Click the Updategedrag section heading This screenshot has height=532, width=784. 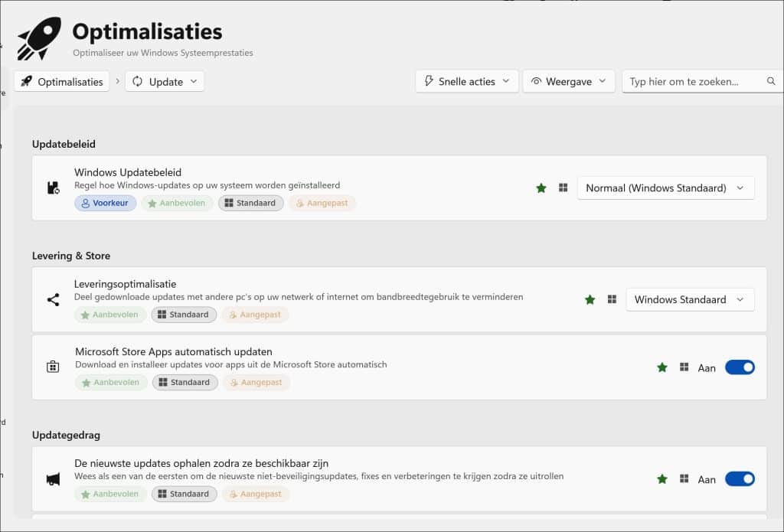66,435
